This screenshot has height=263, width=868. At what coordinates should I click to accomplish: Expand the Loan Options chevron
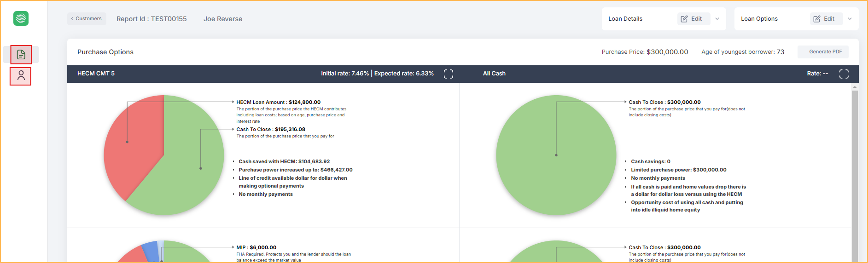tap(850, 19)
